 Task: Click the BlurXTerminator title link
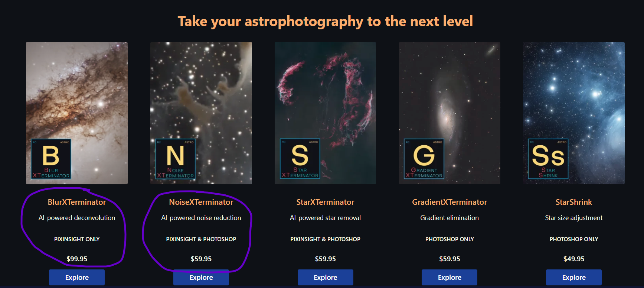[77, 202]
